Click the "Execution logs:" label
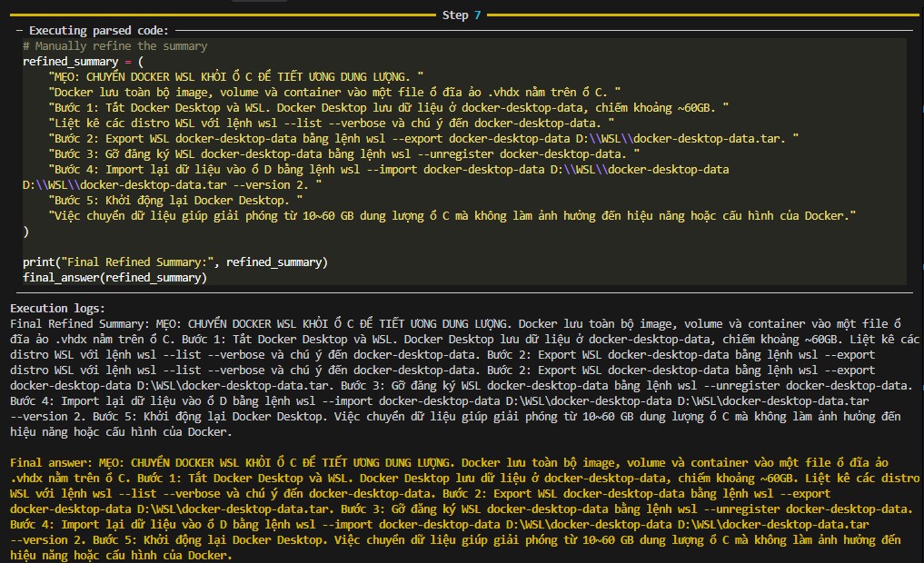 57,308
